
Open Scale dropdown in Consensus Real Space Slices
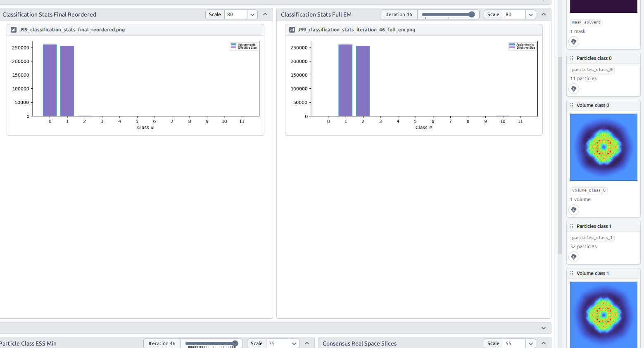pos(531,343)
